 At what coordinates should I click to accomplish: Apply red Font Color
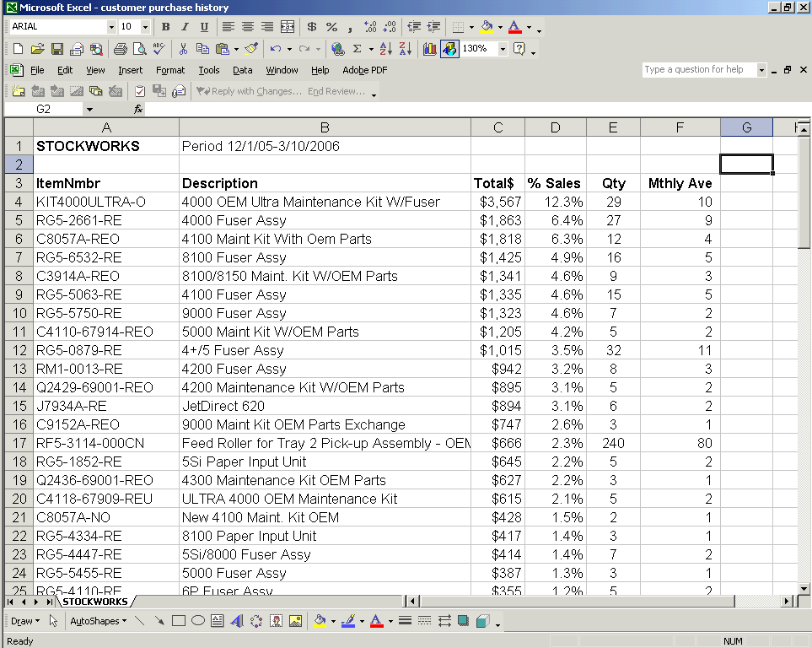514,27
